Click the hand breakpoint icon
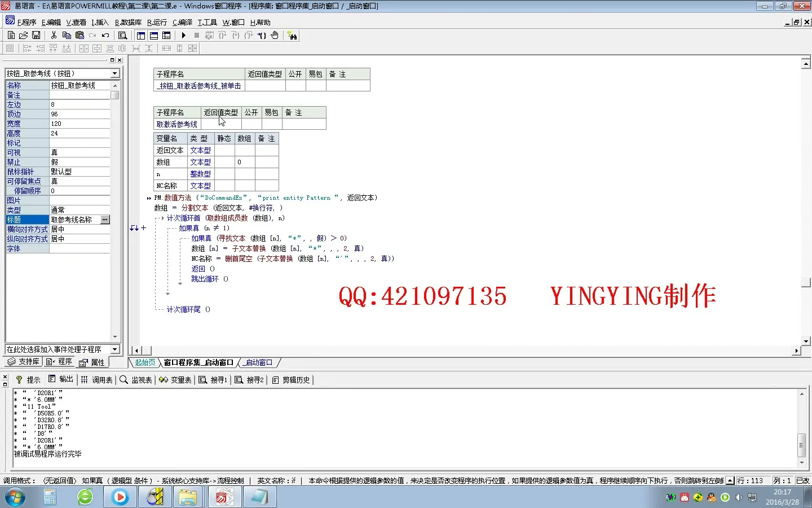Image resolution: width=812 pixels, height=508 pixels. click(275, 35)
